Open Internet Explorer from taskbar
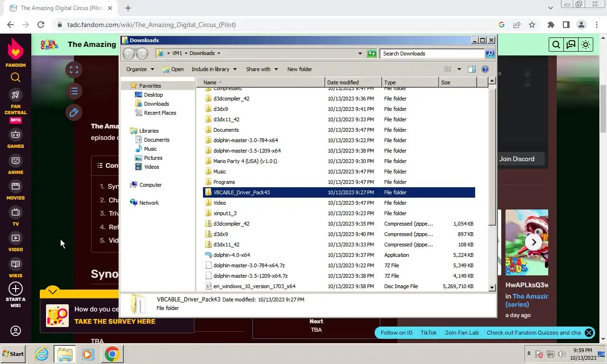The height and width of the screenshot is (364, 607). click(x=42, y=354)
